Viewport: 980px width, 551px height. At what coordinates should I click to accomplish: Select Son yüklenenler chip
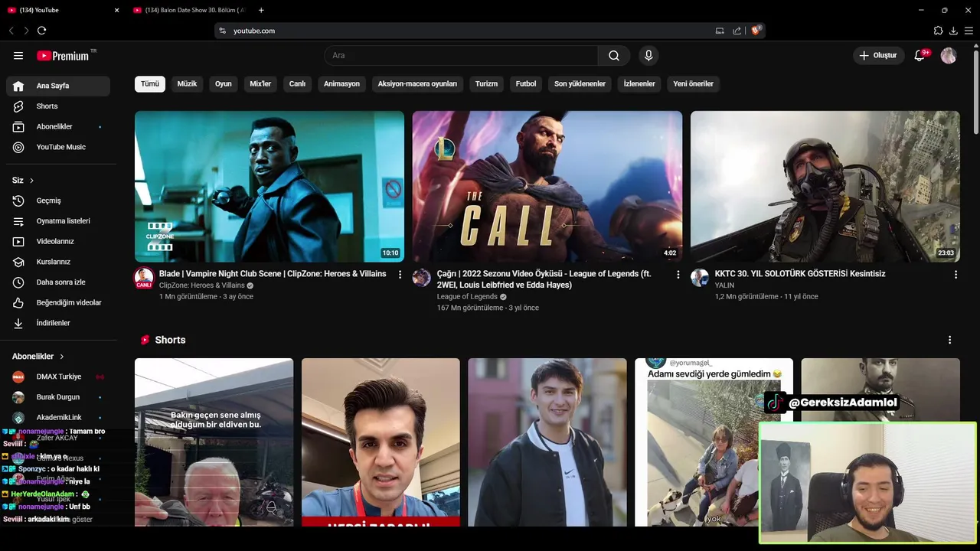[580, 84]
